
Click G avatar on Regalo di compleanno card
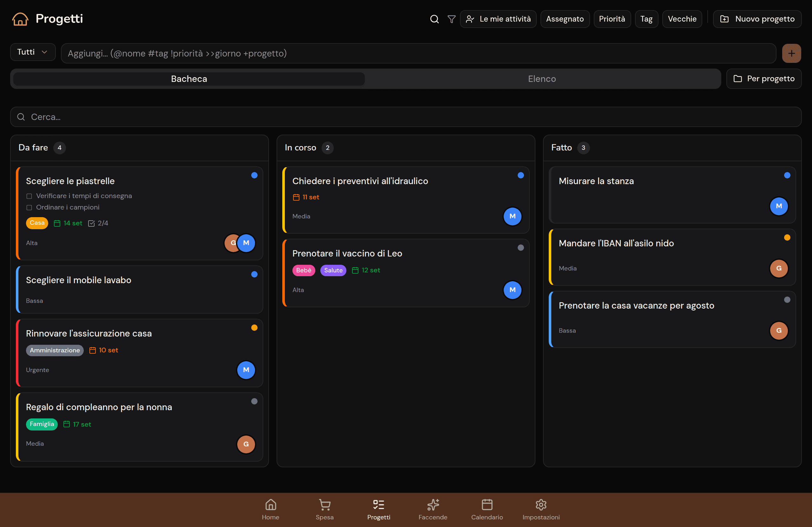pyautogui.click(x=246, y=444)
